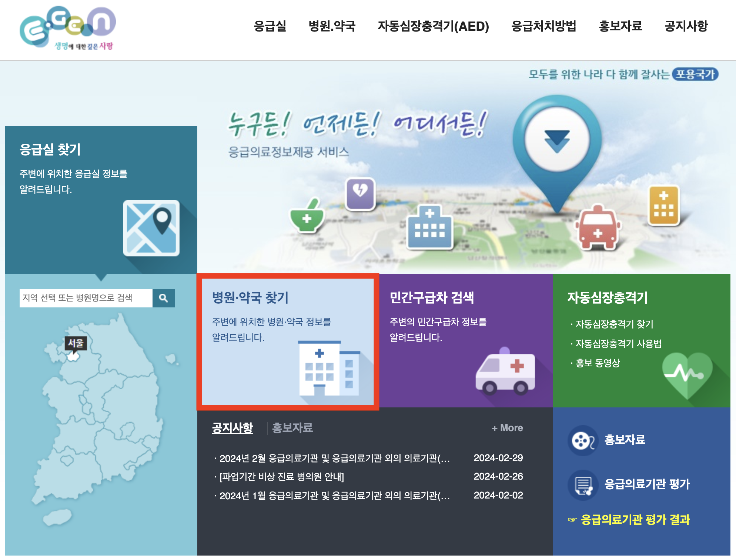736x560 pixels.
Task: Click the 응급의료기관 평가 document icon
Action: (583, 485)
